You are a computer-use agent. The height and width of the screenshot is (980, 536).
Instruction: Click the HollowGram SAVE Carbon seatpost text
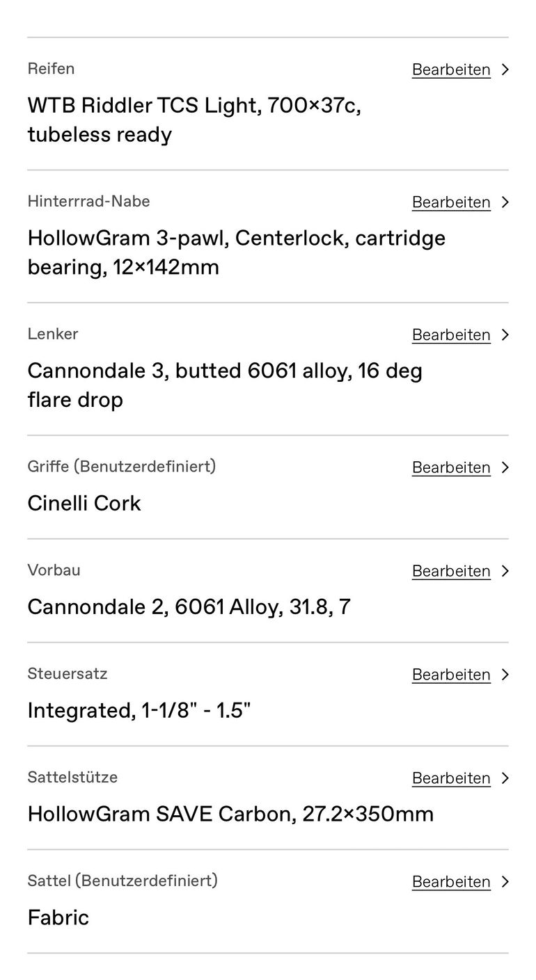[230, 814]
